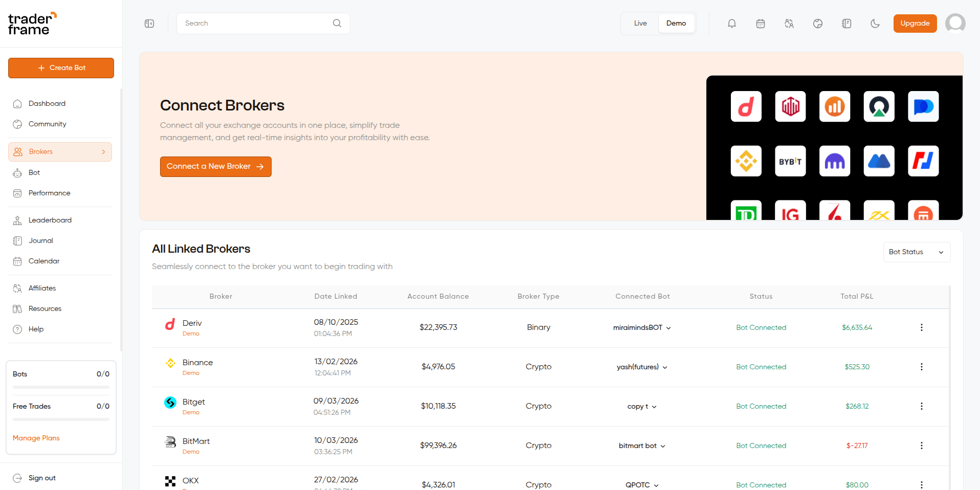980x490 pixels.
Task: Click the Bybit logo tile in the banner
Action: click(790, 161)
